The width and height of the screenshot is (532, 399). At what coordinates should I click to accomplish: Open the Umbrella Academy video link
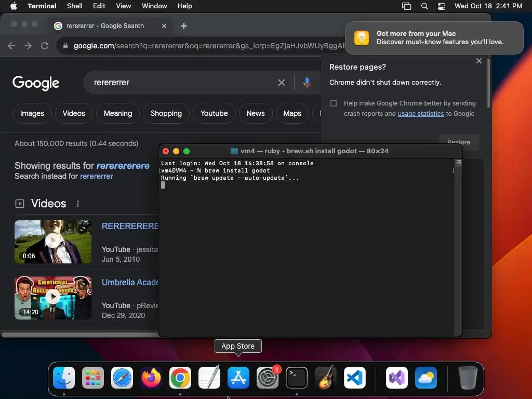coord(130,282)
